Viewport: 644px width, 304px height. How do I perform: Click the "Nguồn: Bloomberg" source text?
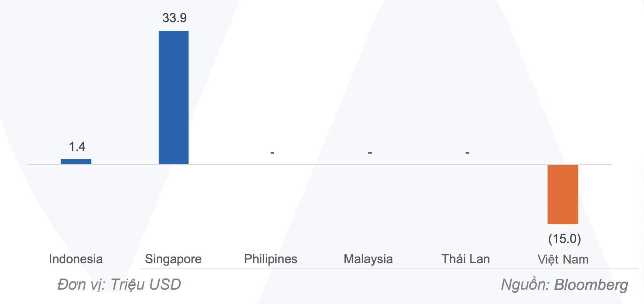coord(564,285)
